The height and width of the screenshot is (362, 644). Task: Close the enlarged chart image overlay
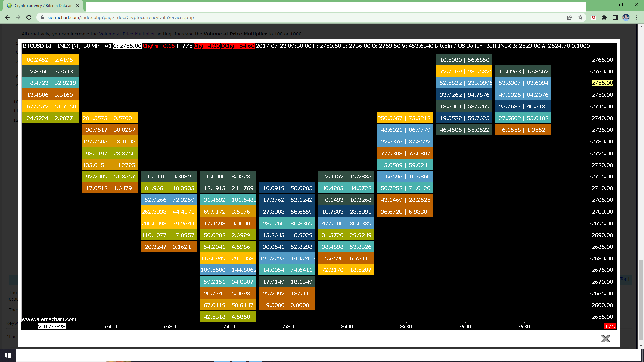pos(605,339)
